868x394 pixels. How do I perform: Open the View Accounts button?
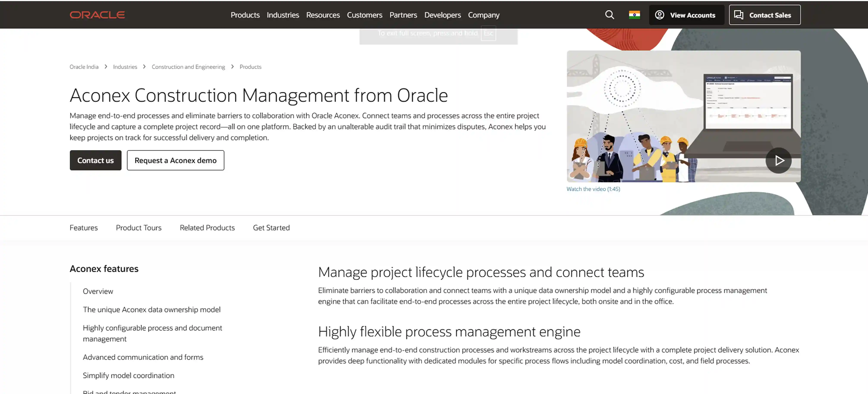(x=686, y=15)
